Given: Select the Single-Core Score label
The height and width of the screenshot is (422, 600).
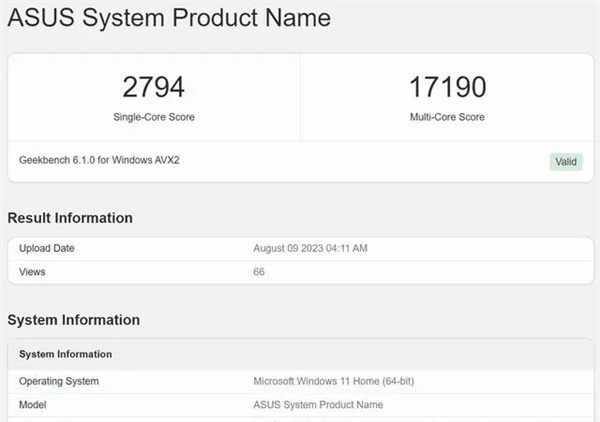Looking at the screenshot, I should coord(153,117).
